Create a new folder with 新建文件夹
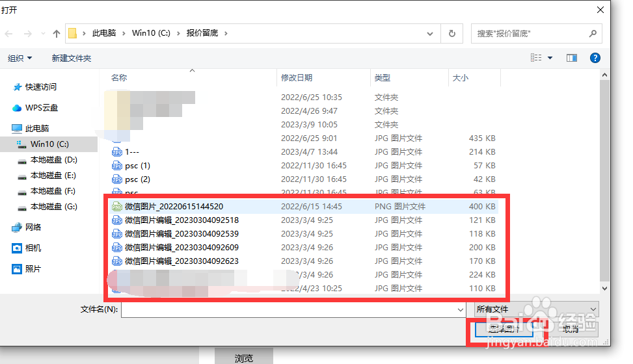This screenshot has width=633, height=364. pos(72,58)
